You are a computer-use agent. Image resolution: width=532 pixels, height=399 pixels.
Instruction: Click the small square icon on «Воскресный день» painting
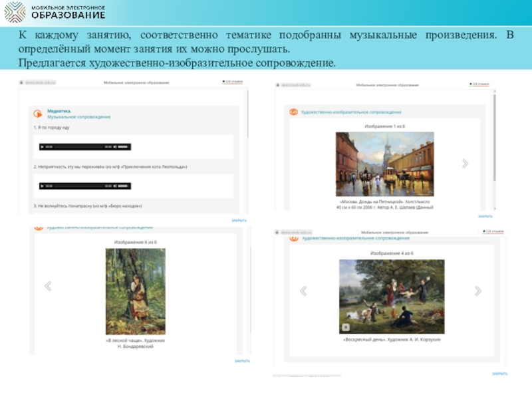[346, 327]
